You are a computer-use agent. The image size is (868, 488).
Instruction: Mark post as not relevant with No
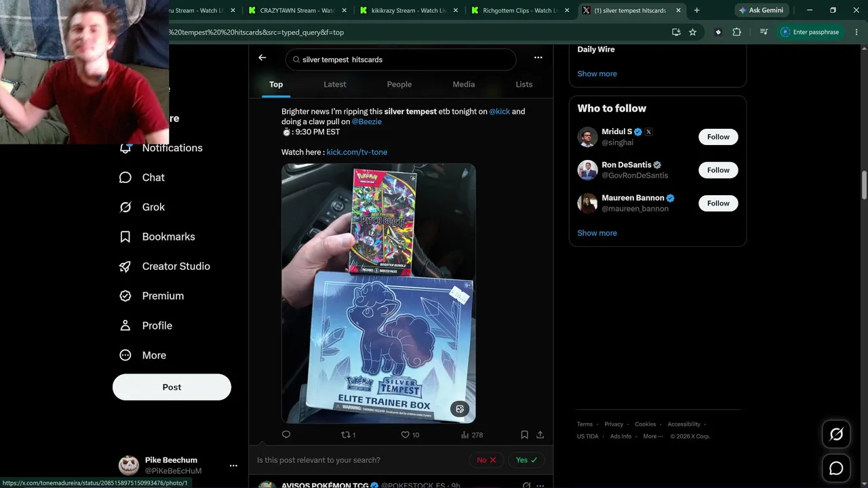coord(486,460)
